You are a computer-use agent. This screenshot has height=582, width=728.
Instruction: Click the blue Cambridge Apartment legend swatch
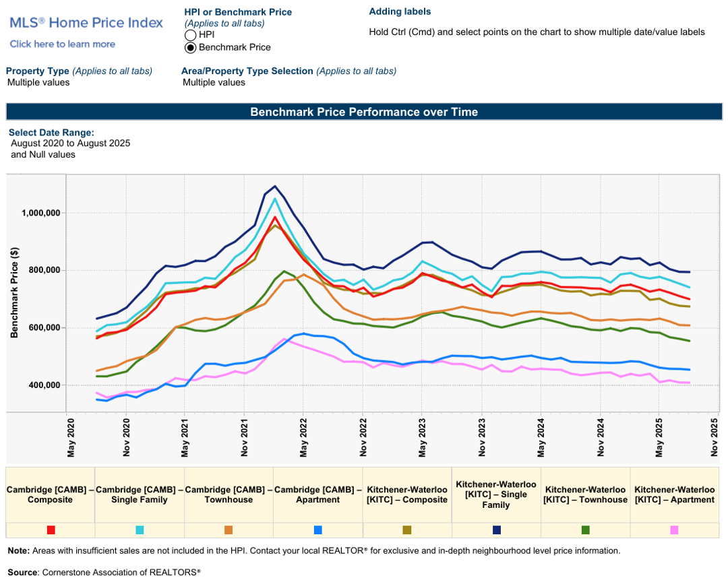point(317,530)
